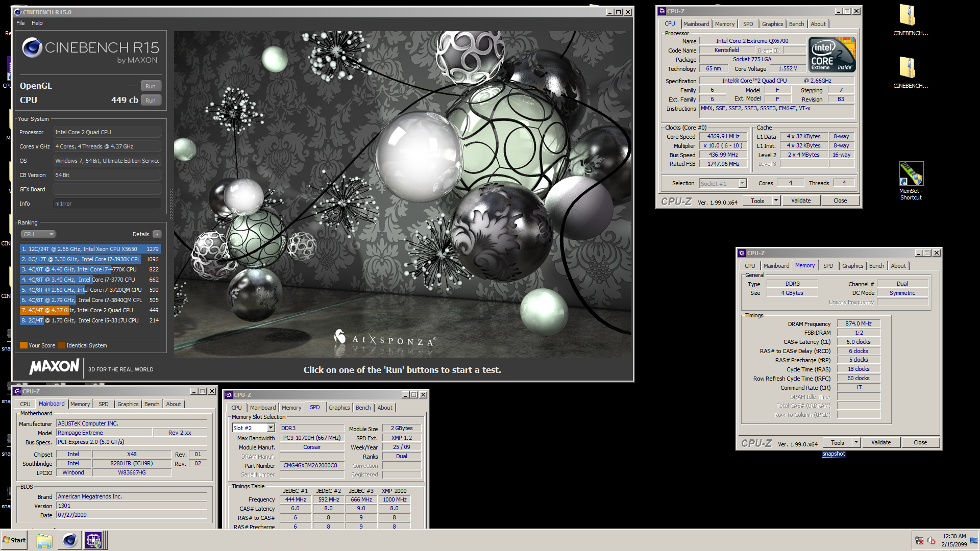Click the DRAM Frequency value 874.0 MHz

click(x=859, y=323)
